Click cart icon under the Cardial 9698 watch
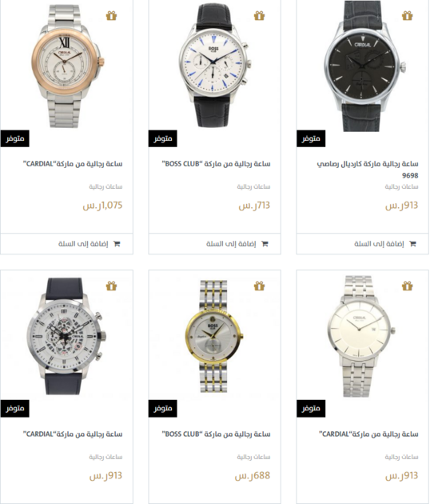 click(x=412, y=244)
